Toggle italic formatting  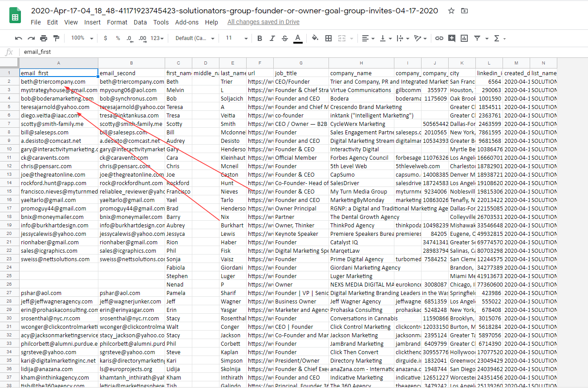[x=272, y=38]
